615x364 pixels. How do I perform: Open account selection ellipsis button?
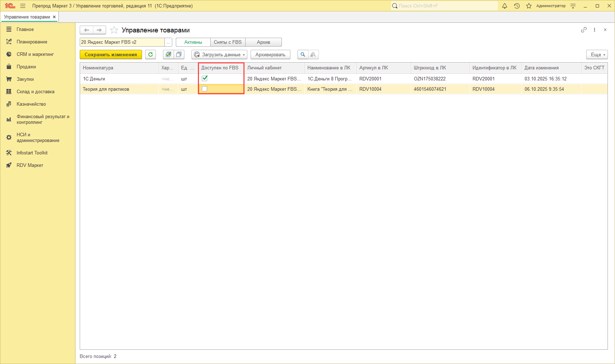tap(168, 42)
